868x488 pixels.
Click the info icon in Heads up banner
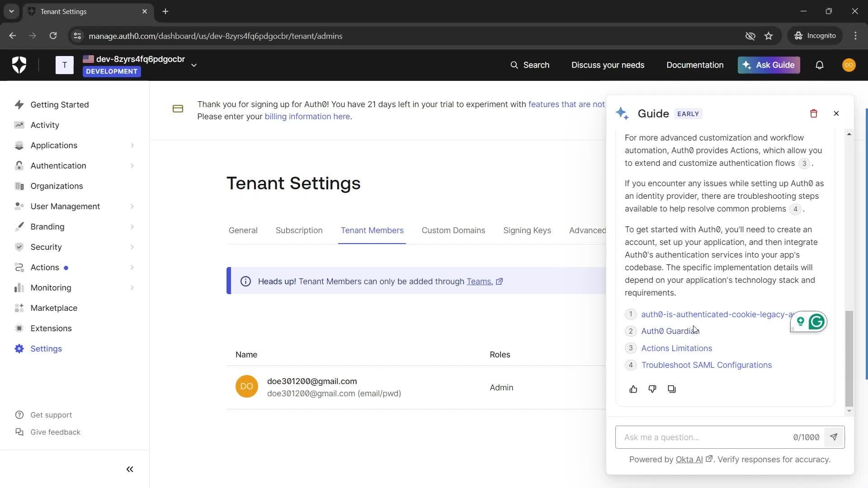coord(245,282)
